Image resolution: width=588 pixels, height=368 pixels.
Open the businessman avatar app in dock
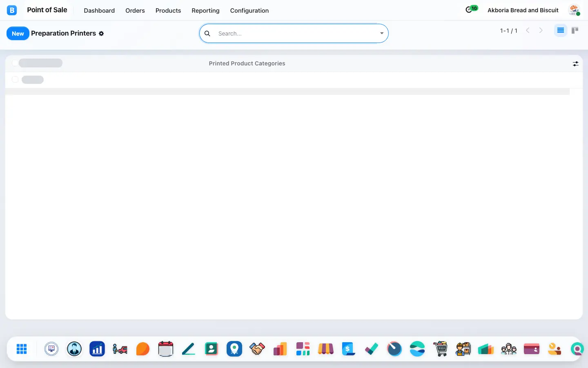[x=74, y=349]
